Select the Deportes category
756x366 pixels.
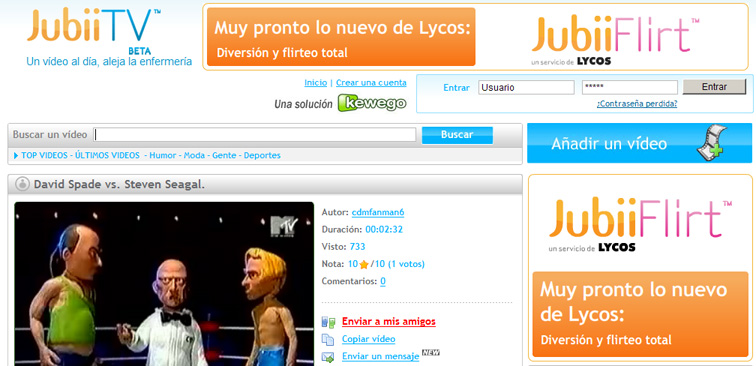(x=262, y=155)
